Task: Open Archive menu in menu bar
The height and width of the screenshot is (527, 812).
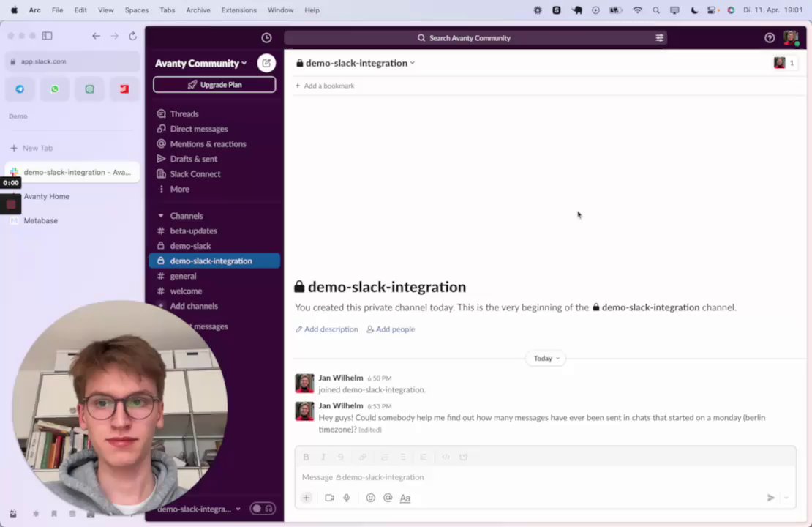Action: click(x=198, y=10)
